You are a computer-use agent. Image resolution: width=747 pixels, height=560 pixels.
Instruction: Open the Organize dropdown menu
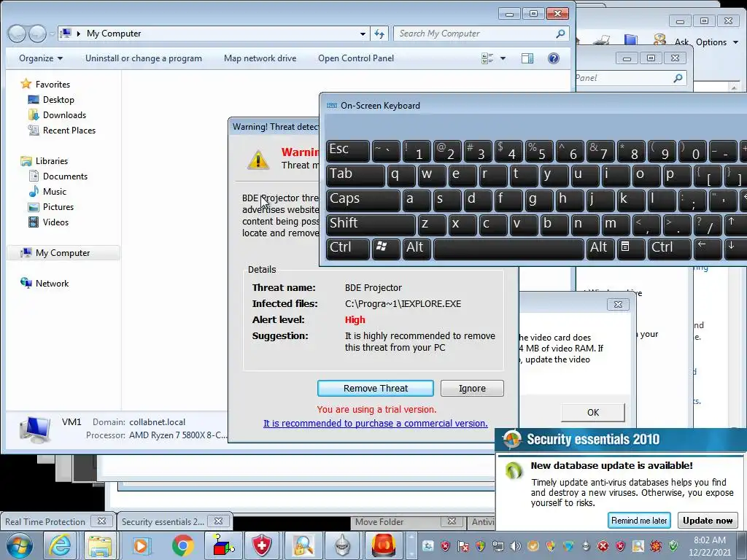coord(41,58)
